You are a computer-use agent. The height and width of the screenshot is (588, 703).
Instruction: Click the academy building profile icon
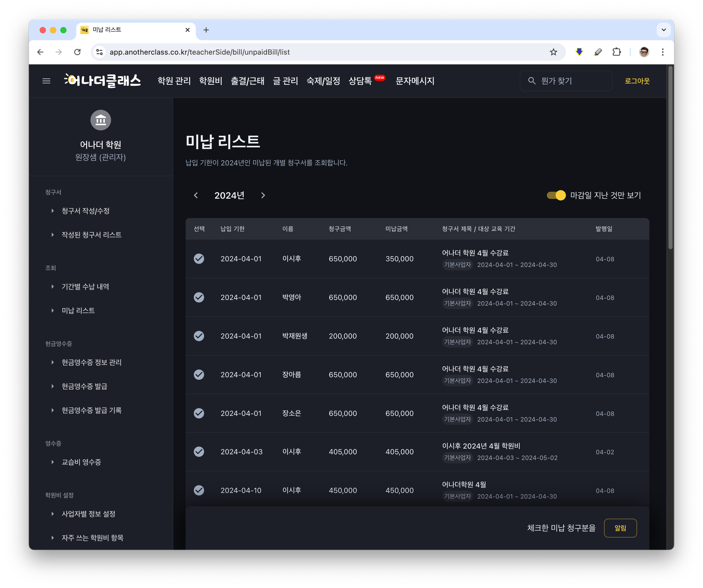tap(101, 120)
